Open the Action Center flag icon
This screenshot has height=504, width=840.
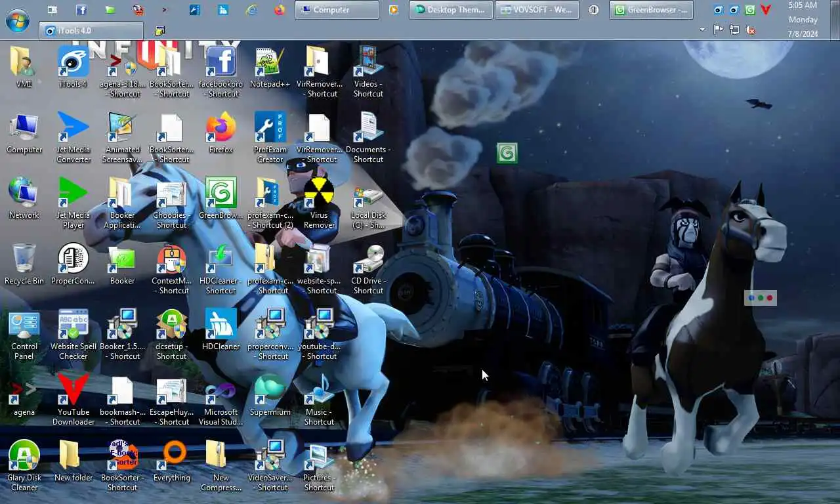pyautogui.click(x=718, y=30)
